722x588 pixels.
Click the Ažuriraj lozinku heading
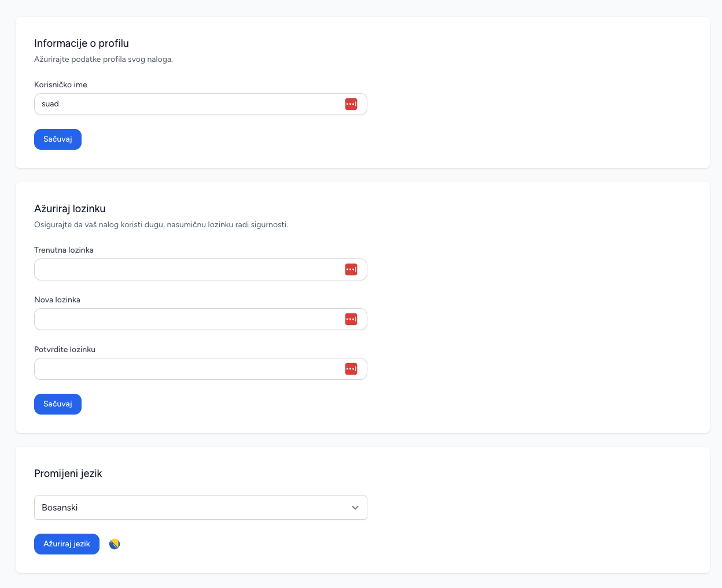pyautogui.click(x=70, y=209)
